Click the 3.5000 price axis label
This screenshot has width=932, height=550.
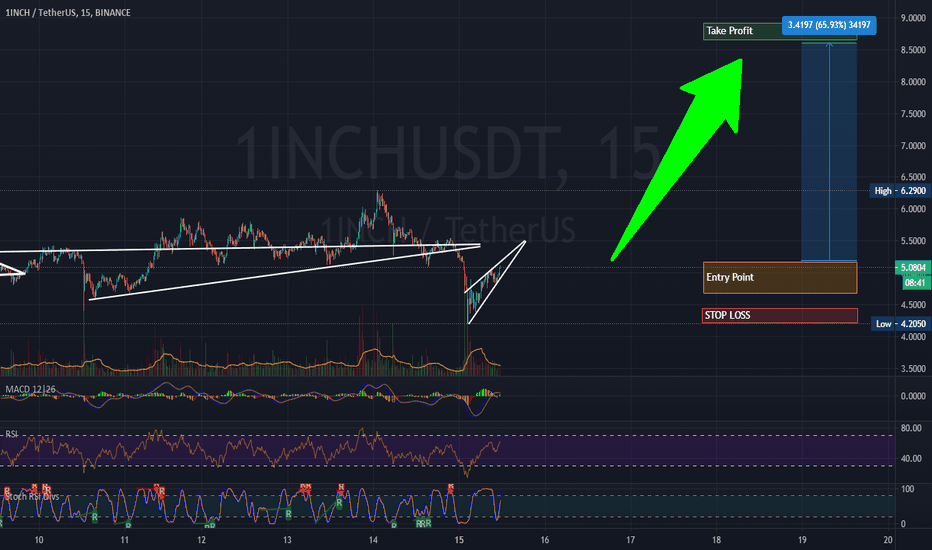click(913, 369)
